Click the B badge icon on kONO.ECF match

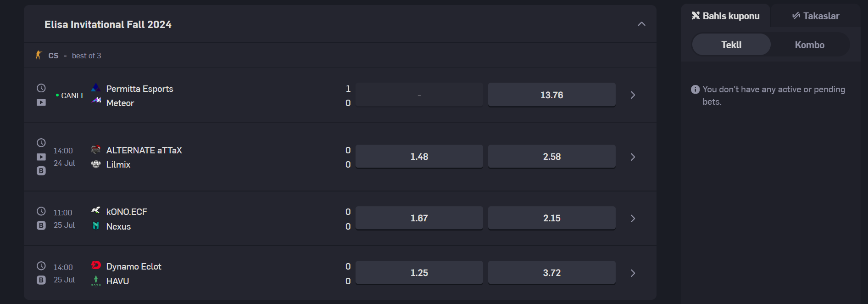coord(41,225)
